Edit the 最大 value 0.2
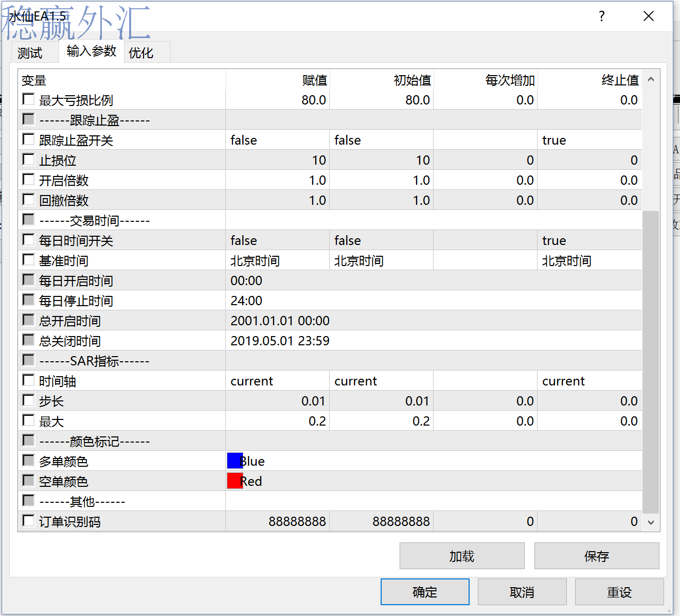The height and width of the screenshot is (616, 680). click(x=277, y=421)
